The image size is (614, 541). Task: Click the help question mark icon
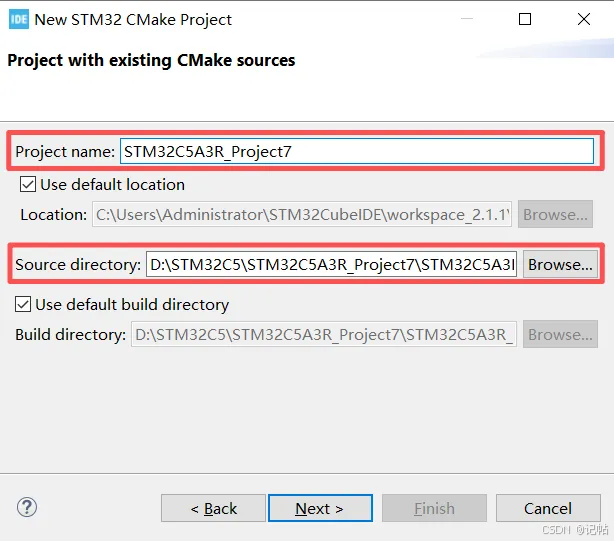[27, 508]
